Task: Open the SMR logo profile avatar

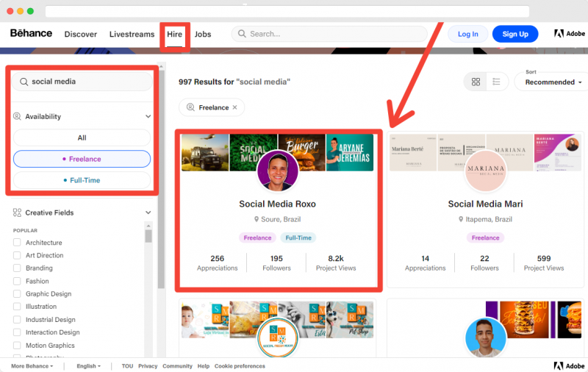Action: (x=278, y=337)
